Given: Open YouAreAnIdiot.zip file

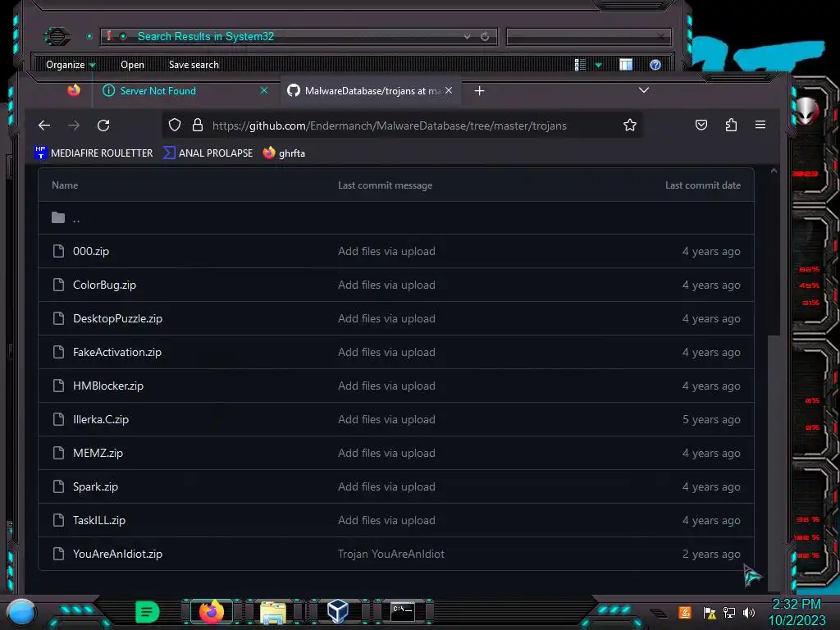Looking at the screenshot, I should 117,554.
